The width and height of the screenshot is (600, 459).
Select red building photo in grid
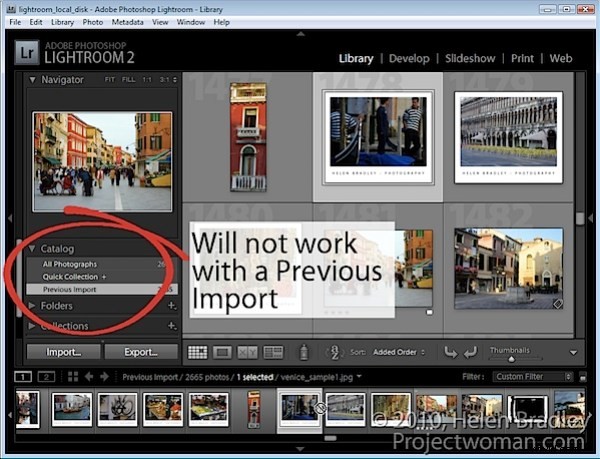(x=248, y=137)
